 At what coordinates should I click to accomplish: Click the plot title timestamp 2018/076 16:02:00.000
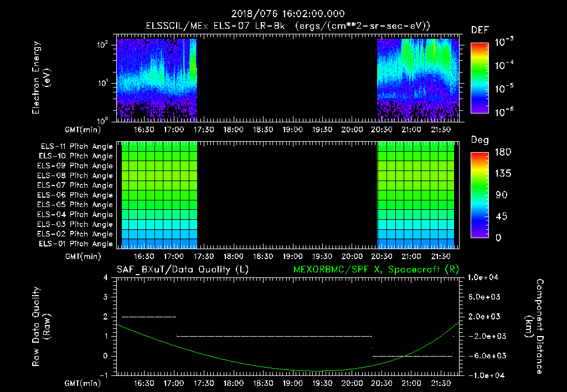coord(288,14)
